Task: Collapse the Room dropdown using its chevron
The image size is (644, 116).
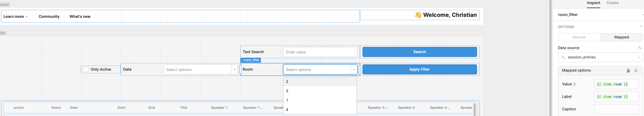Action: tap(354, 69)
